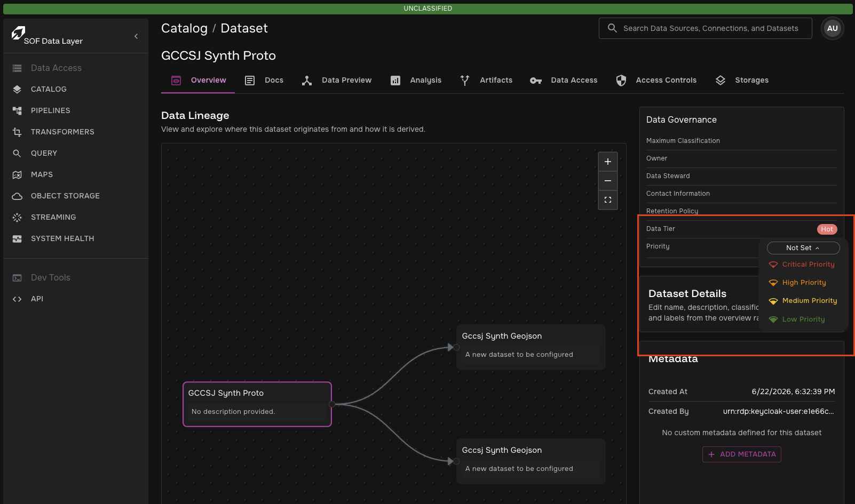Select the GCCSJ Synth Proto lineage node
The image size is (855, 504).
(257, 404)
